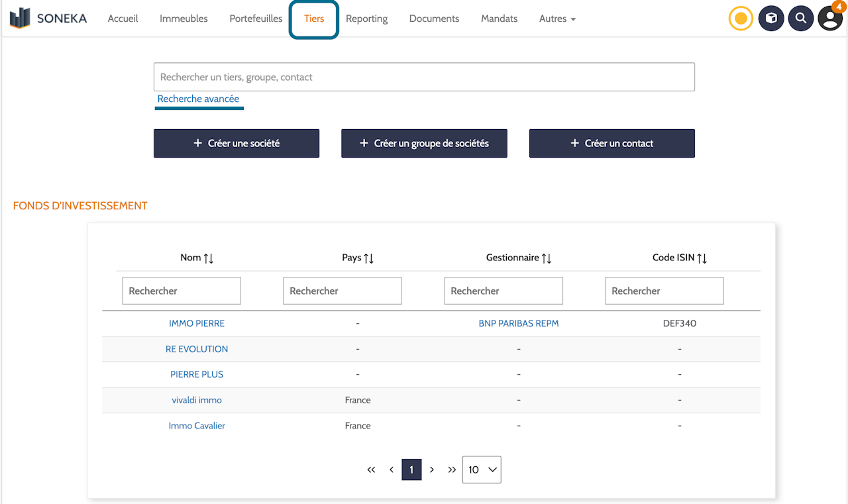This screenshot has width=848, height=504.
Task: Click France in the vivaldi immo row
Action: 358,400
